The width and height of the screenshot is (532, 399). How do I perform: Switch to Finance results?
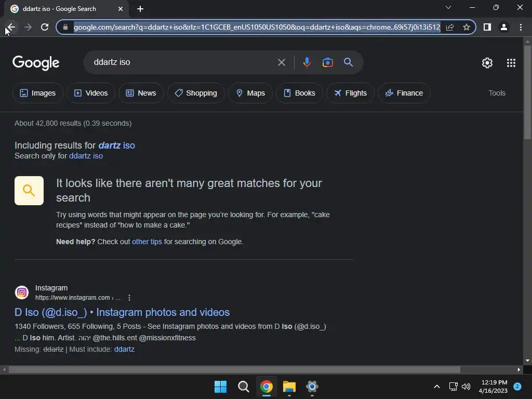404,93
